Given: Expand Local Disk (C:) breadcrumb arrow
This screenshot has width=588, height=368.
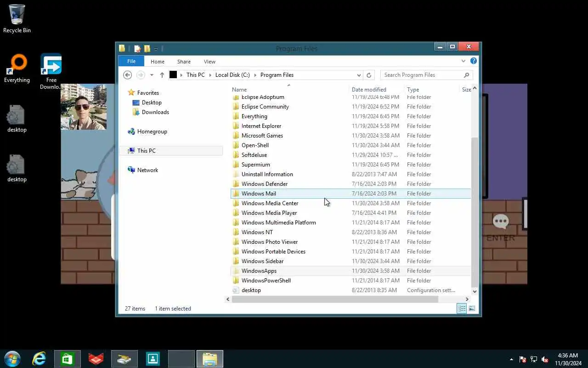Looking at the screenshot, I should 255,75.
